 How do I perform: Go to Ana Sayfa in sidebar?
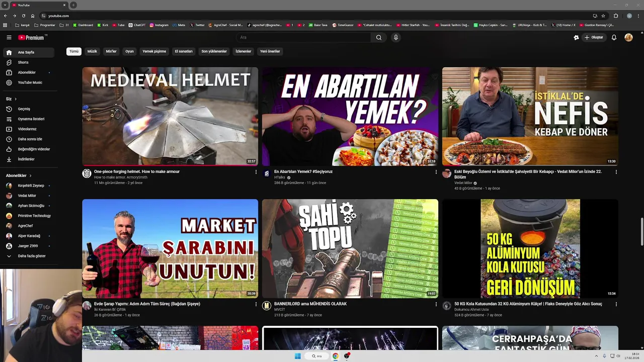point(28,52)
